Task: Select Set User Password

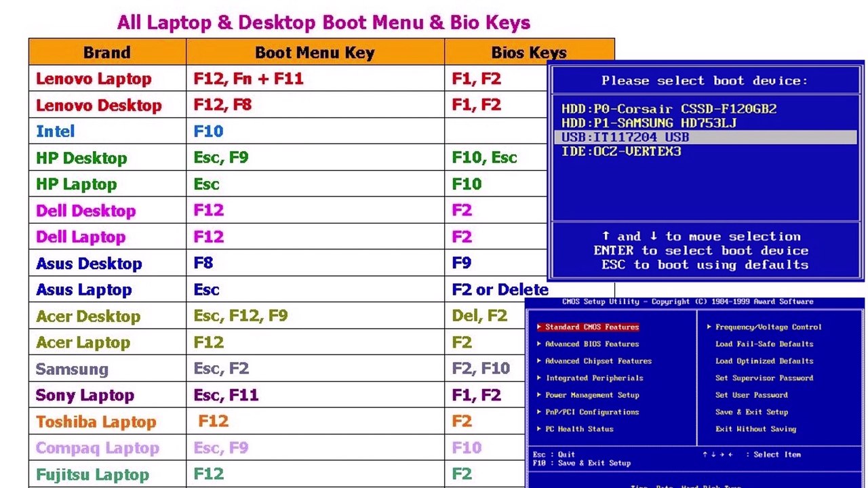Action: (x=751, y=394)
